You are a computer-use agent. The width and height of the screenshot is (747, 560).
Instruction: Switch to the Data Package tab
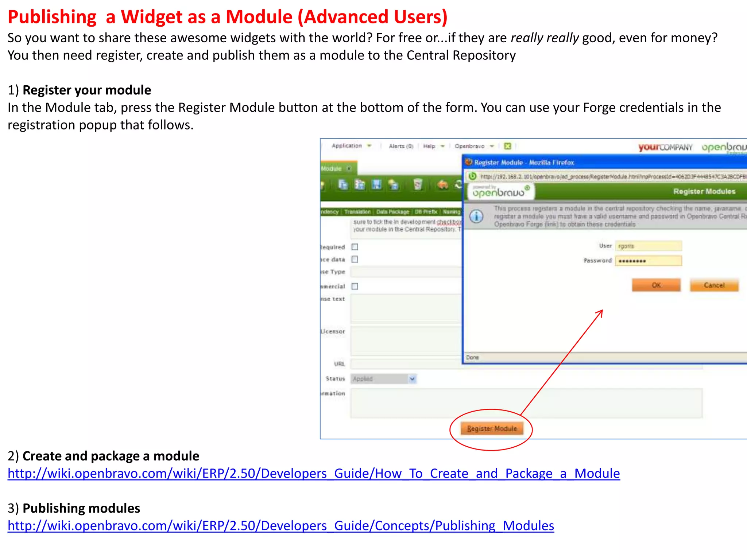[x=392, y=212]
